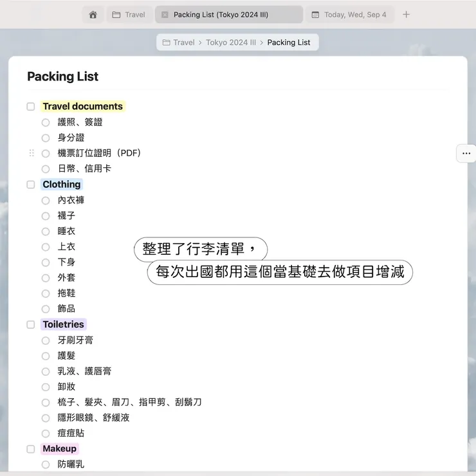Toggle the 牙刷牙膏 item circle
476x476 pixels.
point(46,341)
